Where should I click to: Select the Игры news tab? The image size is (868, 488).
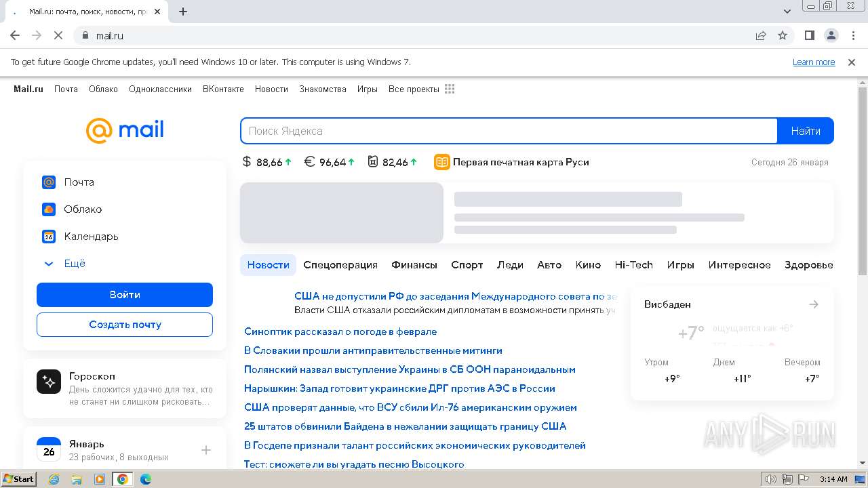[x=680, y=265]
